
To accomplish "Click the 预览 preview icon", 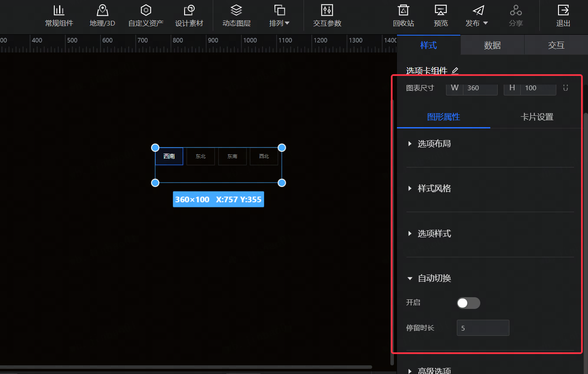I will (441, 15).
